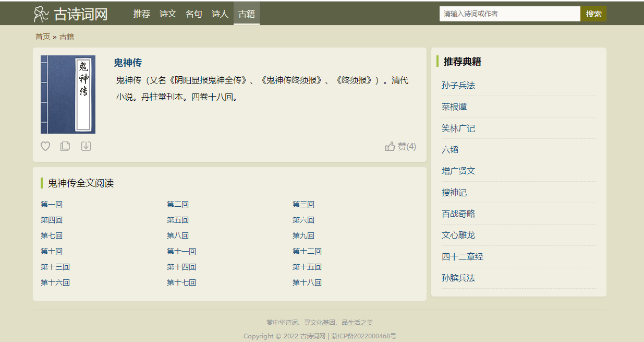Viewport: 644px width, 342px height.
Task: Select 搜神记 in the recommended list
Action: [454, 192]
